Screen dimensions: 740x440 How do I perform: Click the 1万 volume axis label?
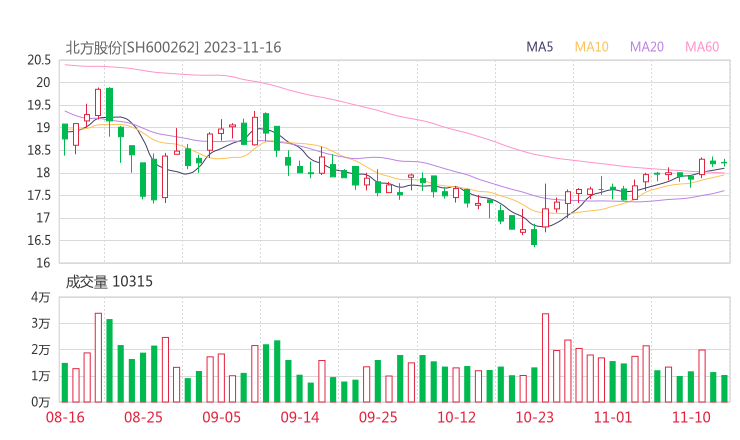41,376
